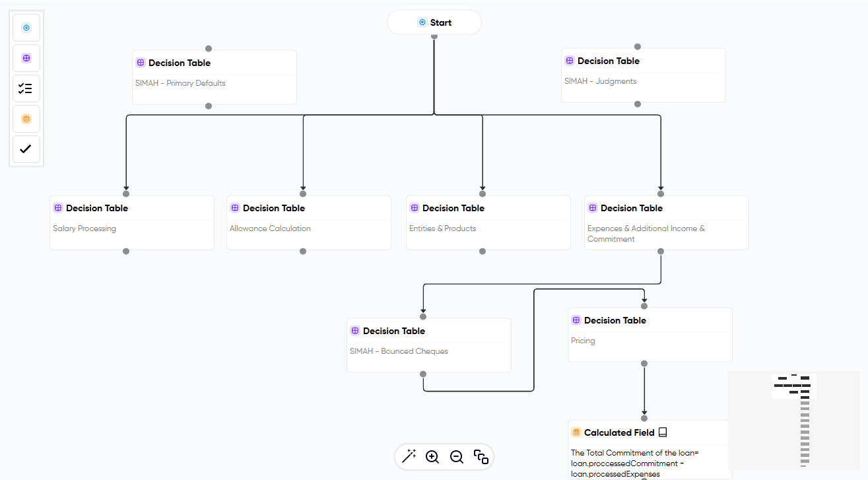Screen dimensions: 868x480
Task: Select the checklist rules node tool
Action: coord(26,88)
